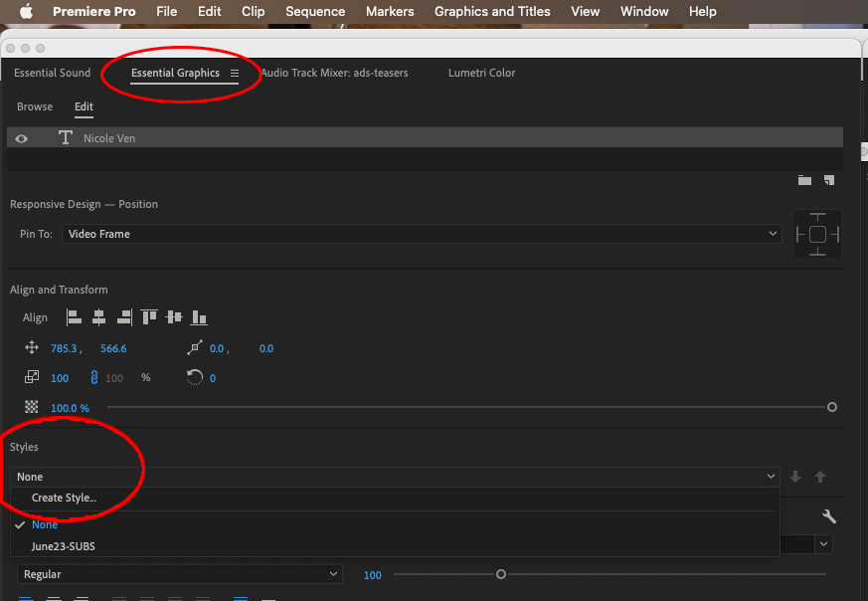The width and height of the screenshot is (868, 601).
Task: Open the Apple menu
Action: 26,11
